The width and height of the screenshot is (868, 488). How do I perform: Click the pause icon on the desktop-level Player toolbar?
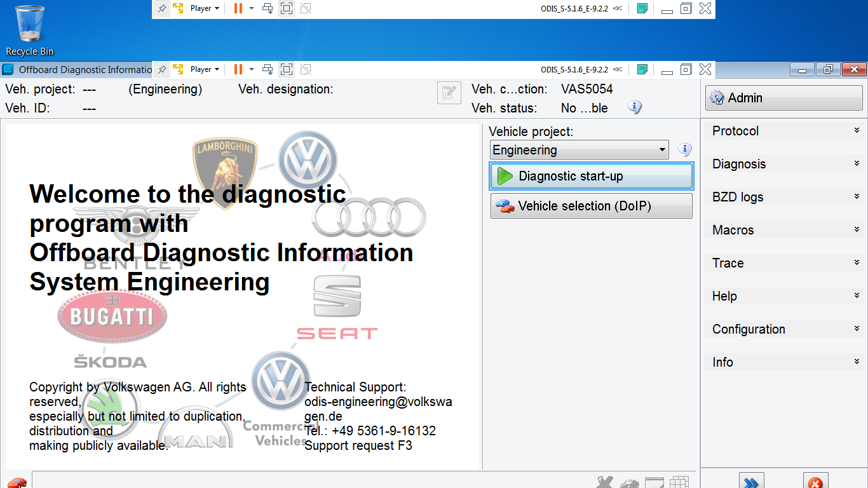point(238,8)
